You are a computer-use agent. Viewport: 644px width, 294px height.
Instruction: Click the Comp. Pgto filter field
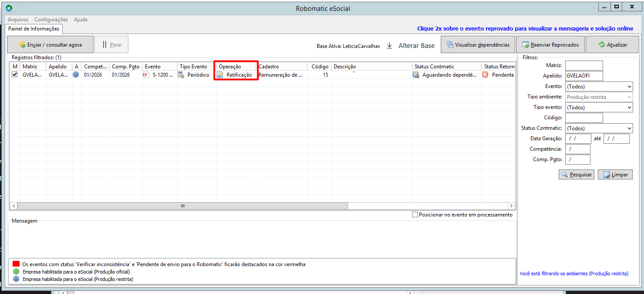point(577,159)
